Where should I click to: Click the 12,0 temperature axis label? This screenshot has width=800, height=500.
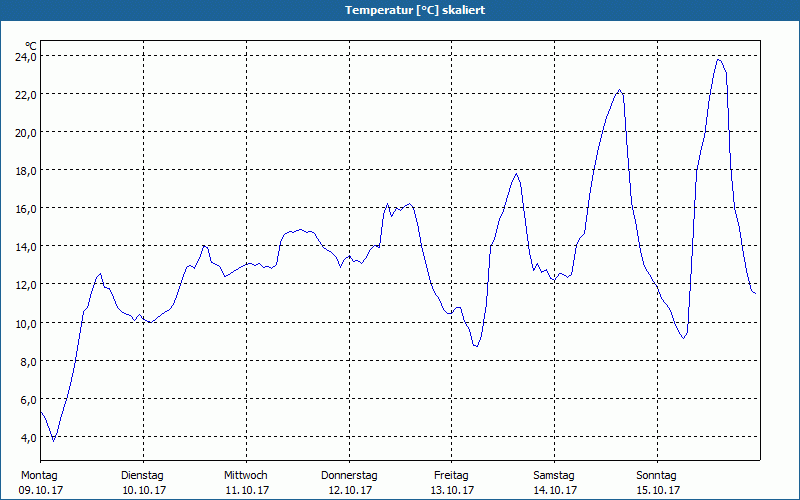pyautogui.click(x=25, y=285)
